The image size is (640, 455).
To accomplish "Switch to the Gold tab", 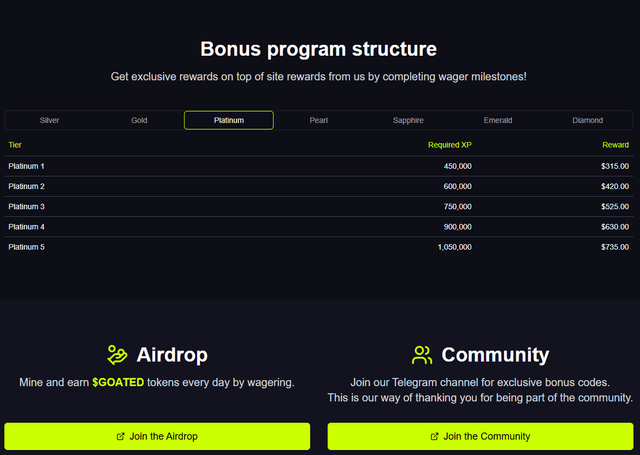I will click(x=139, y=120).
